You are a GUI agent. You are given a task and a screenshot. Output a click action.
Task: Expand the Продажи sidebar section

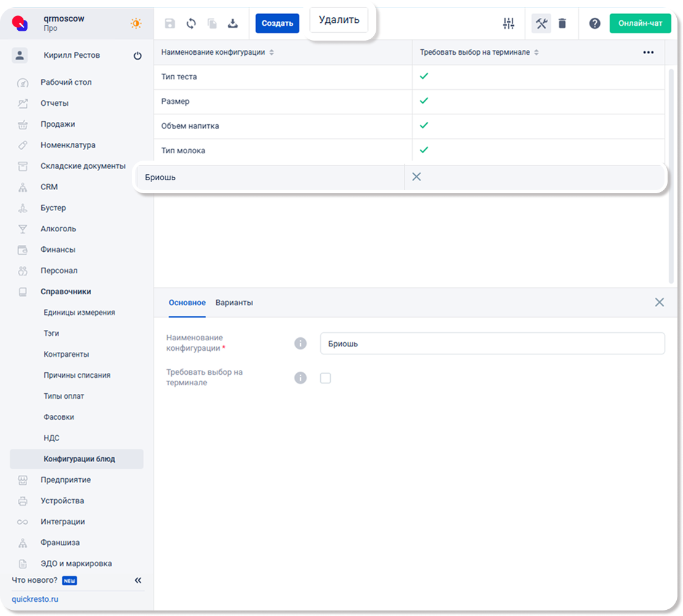pos(57,124)
